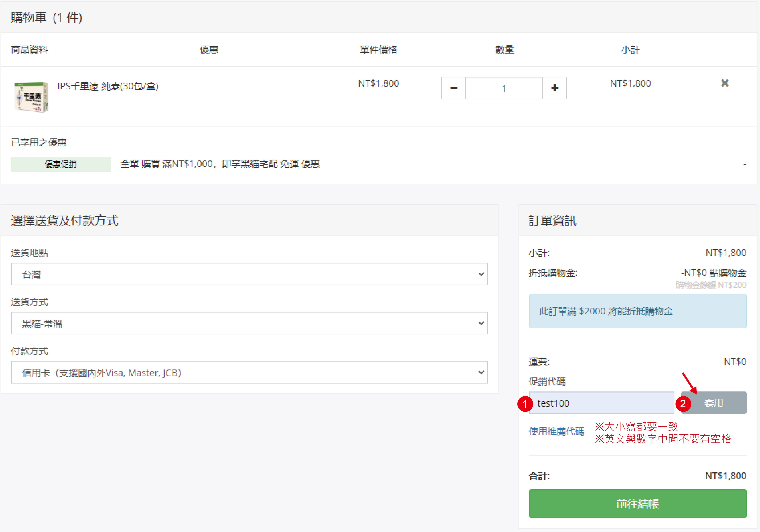Click the quantity input field

pyautogui.click(x=504, y=88)
